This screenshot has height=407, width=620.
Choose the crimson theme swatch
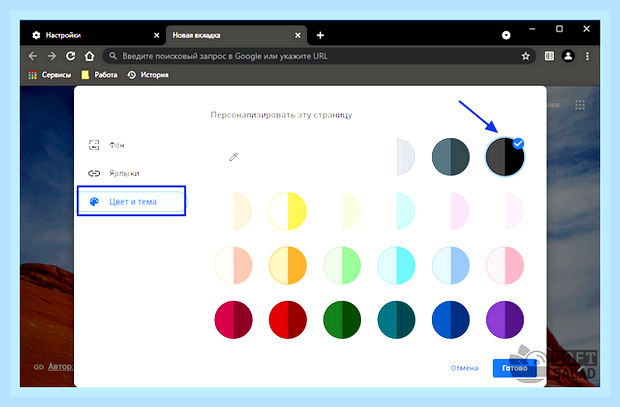point(234,320)
